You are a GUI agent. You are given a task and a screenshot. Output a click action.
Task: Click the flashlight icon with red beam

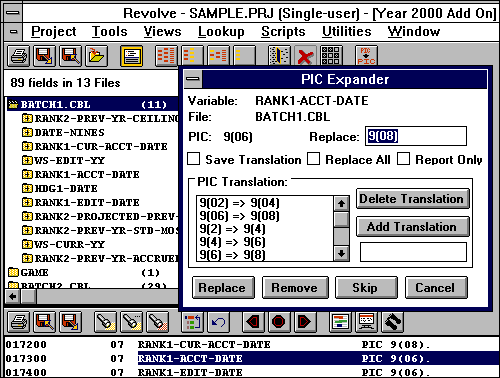click(157, 322)
